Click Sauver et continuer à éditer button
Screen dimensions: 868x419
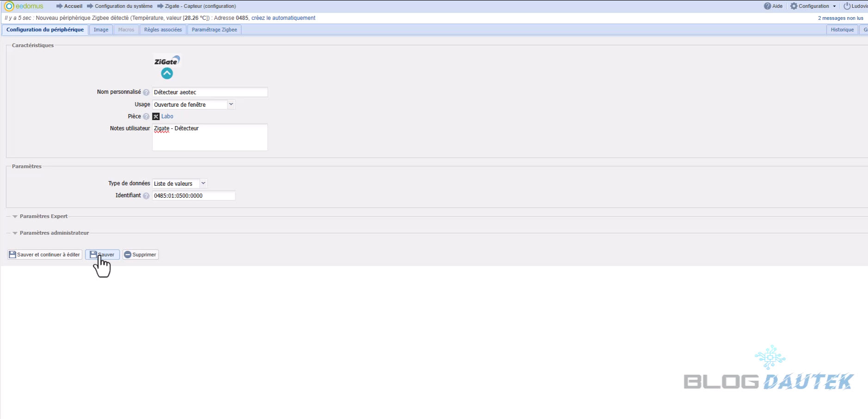coord(44,255)
